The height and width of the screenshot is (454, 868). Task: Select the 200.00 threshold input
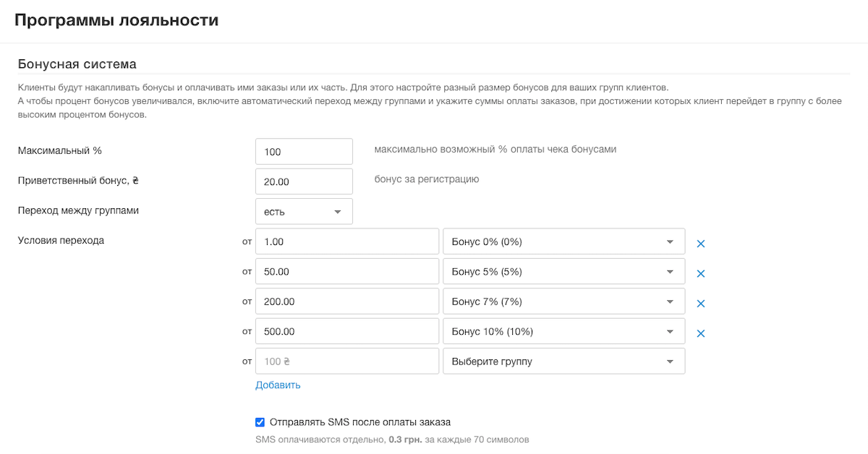click(347, 301)
